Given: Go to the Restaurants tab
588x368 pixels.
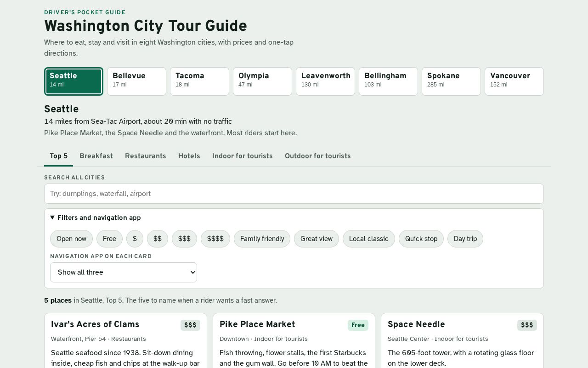Looking at the screenshot, I should 146,156.
